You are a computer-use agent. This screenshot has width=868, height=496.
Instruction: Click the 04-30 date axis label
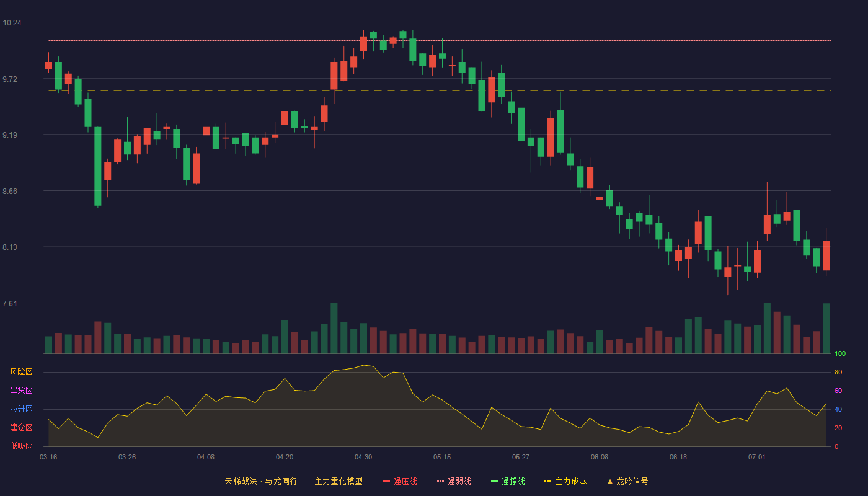(363, 457)
